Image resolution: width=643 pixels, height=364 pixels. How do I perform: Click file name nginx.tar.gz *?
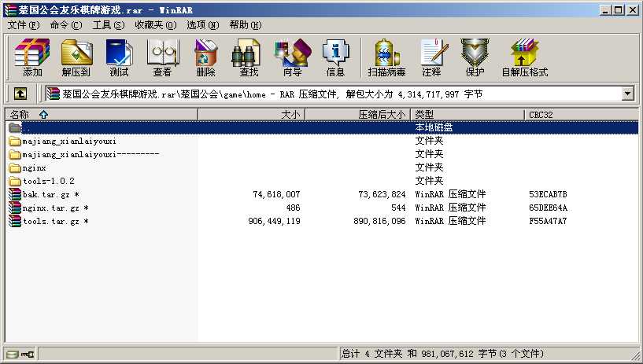[x=55, y=208]
